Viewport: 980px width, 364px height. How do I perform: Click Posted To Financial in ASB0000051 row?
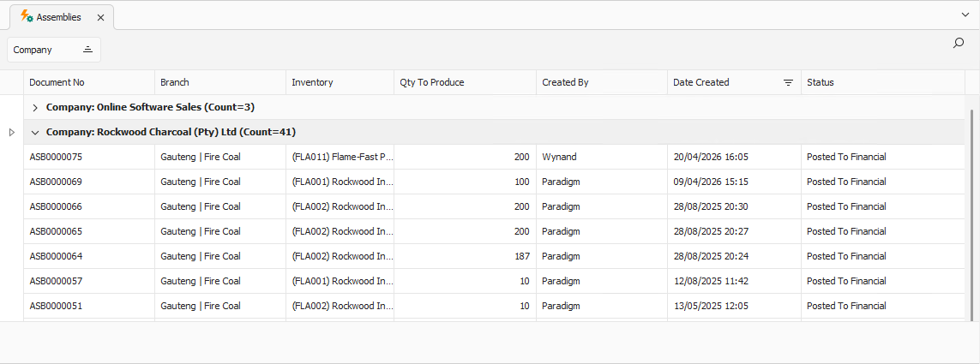(x=846, y=307)
